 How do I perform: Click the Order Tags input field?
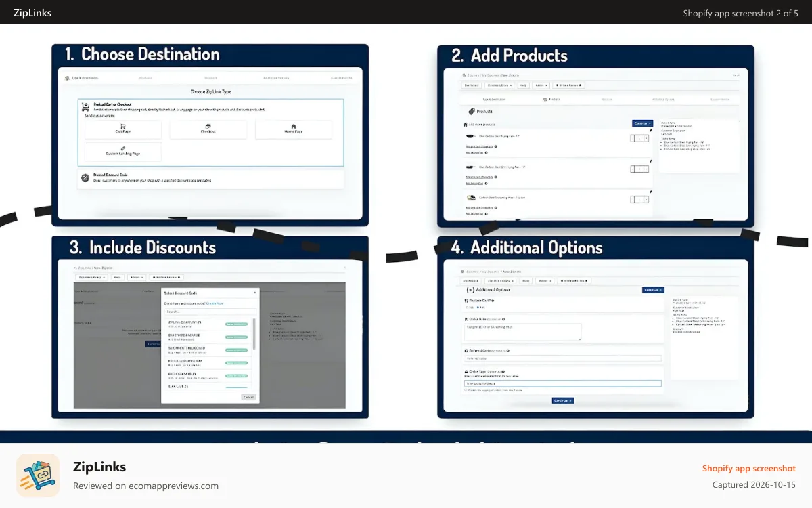click(563, 383)
